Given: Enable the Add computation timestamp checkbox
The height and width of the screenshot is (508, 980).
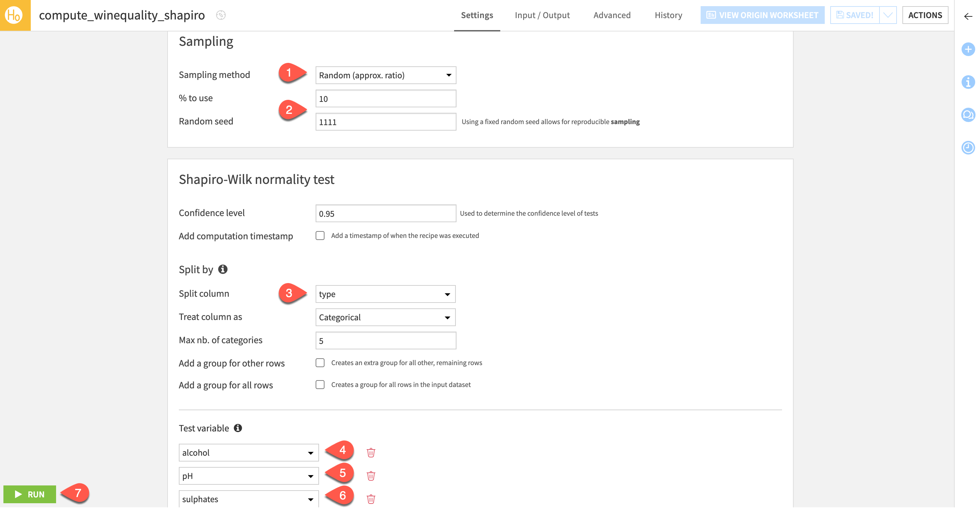Looking at the screenshot, I should 320,236.
